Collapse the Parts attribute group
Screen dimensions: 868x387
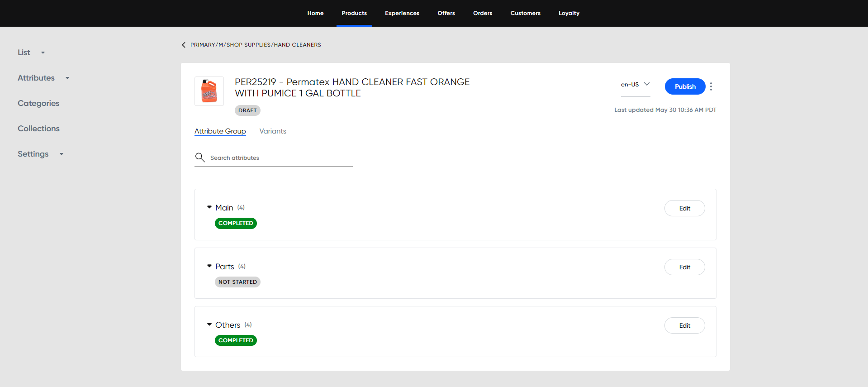point(209,266)
